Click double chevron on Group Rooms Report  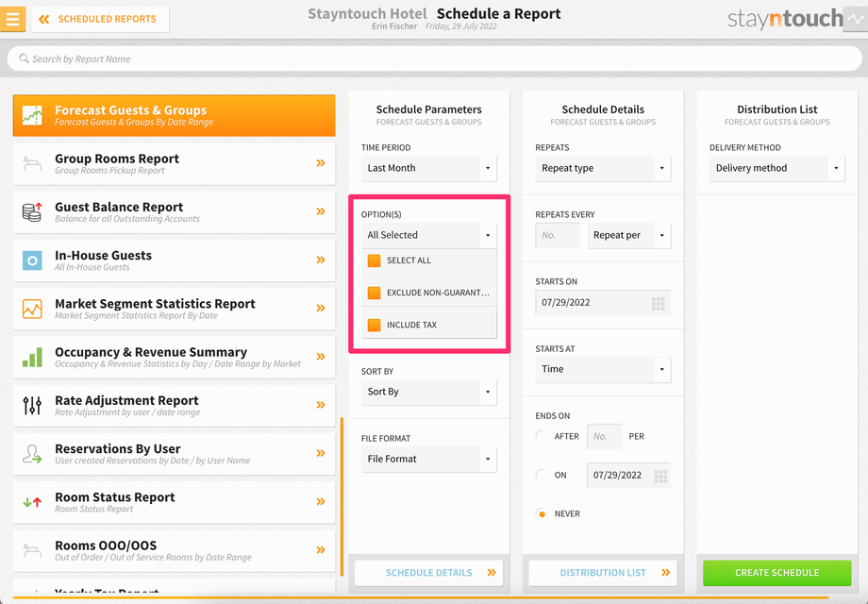pos(321,162)
